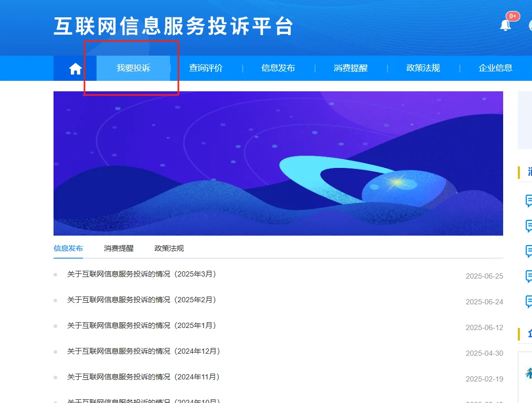Viewport: 532px width, 403px height.
Task: Open the 2025年1月 complaint situation article
Action: tap(141, 325)
